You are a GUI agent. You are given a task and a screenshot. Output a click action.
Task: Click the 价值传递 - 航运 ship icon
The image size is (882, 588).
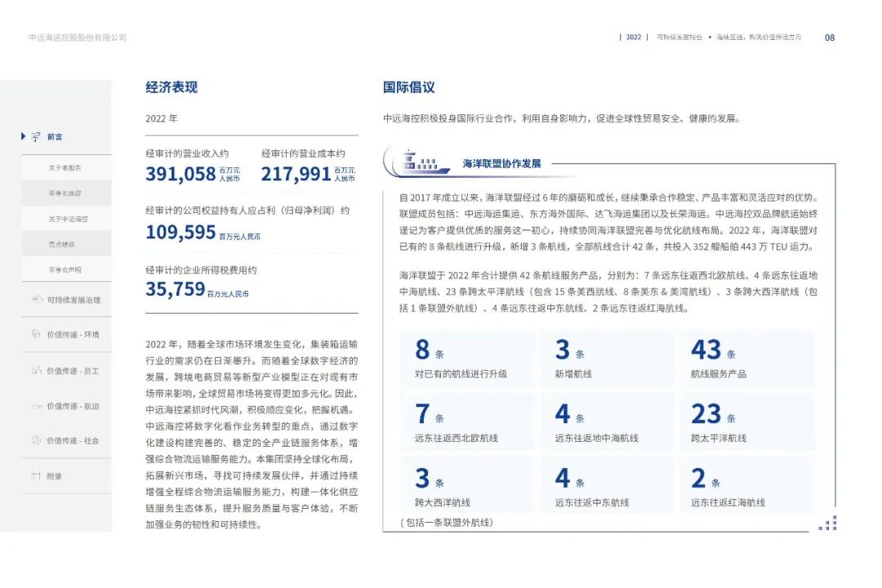(x=37, y=406)
